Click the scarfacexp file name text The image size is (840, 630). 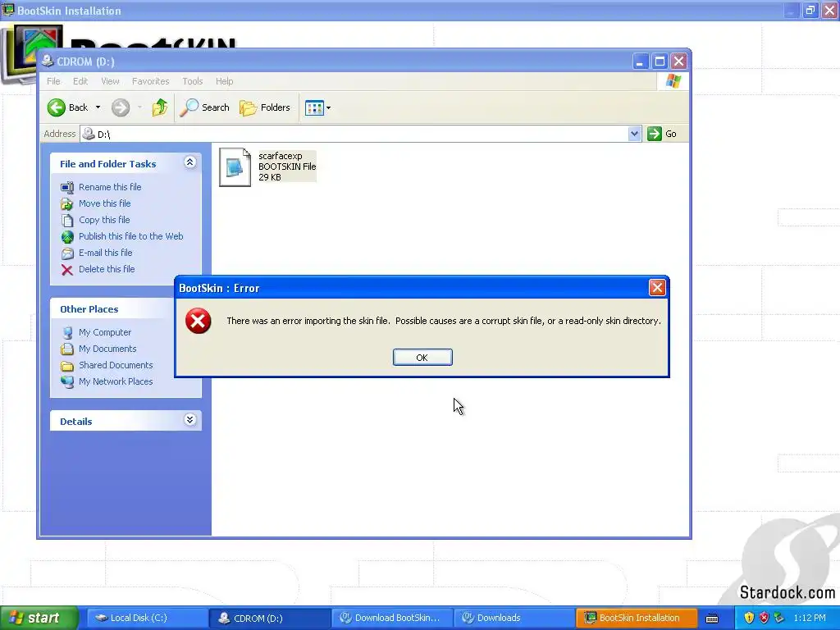[281, 156]
